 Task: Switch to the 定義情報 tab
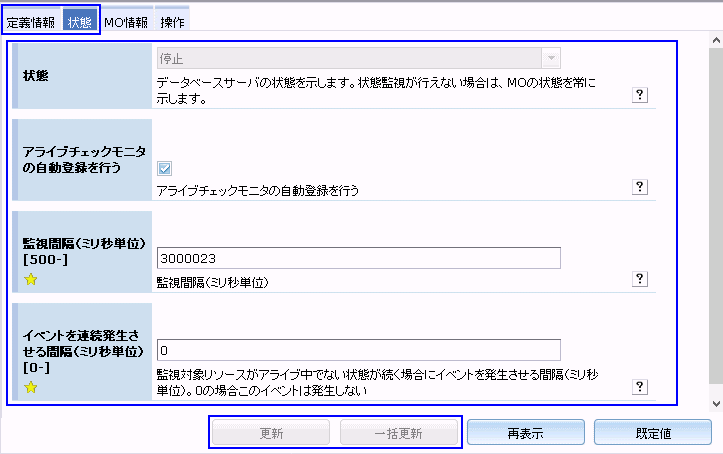pos(31,21)
